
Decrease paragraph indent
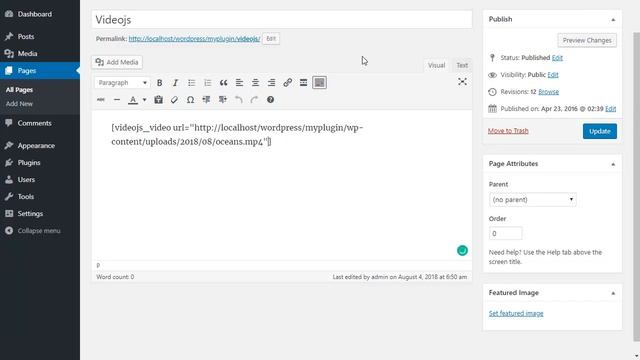206,100
